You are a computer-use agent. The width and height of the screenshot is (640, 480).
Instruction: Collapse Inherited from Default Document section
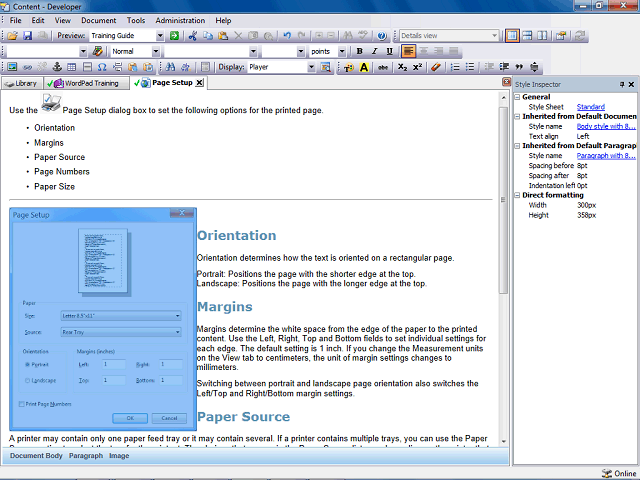tap(517, 117)
